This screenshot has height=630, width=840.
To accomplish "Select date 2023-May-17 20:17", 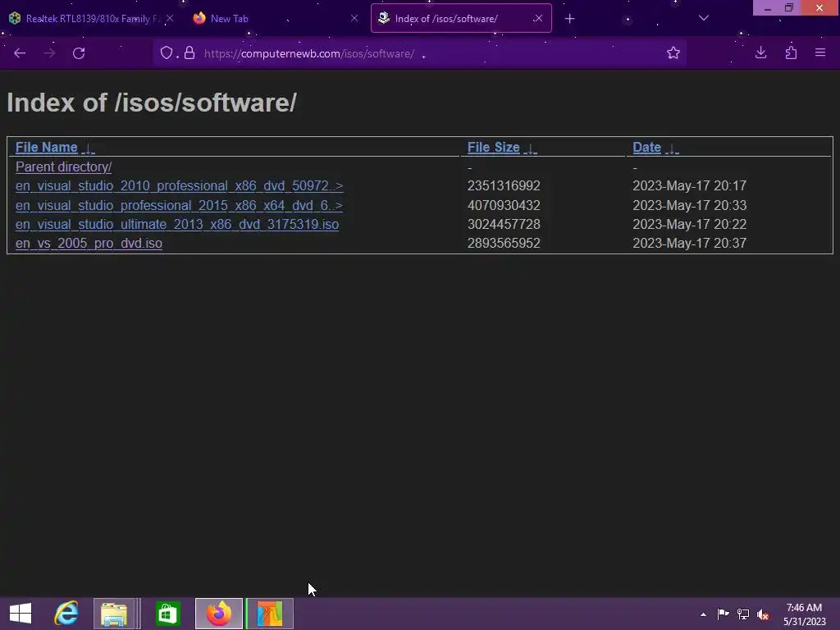I will pos(689,186).
